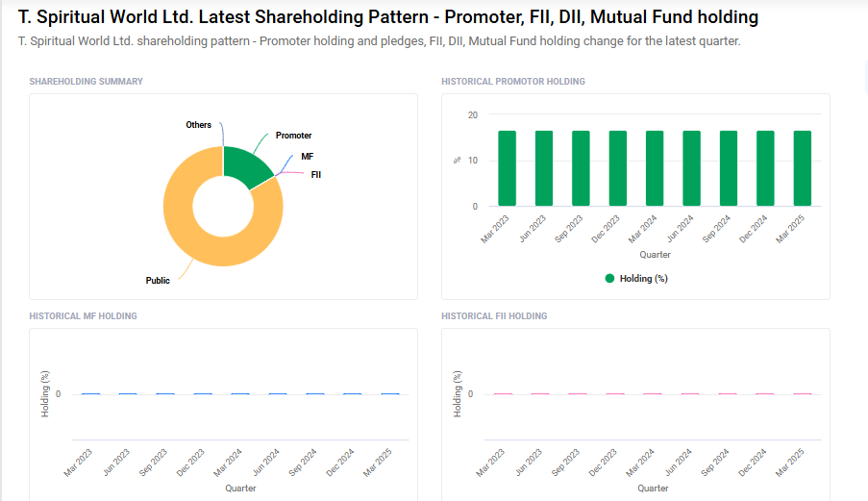Viewport: 868px width, 501px height.
Task: Toggle the Holding (%) legend in promoter chart
Action: [636, 278]
